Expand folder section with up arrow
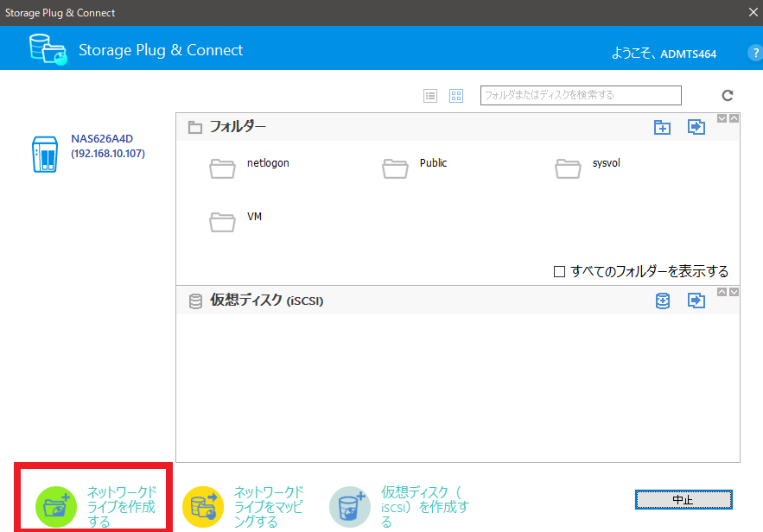Image resolution: width=763 pixels, height=532 pixels. point(734,118)
